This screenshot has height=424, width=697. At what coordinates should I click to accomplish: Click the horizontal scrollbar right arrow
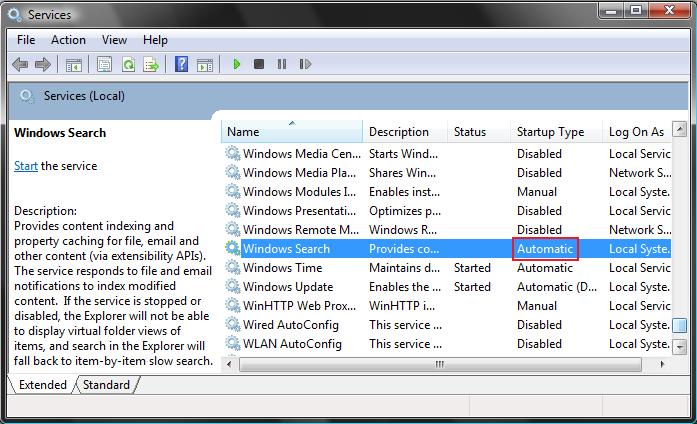(x=662, y=364)
